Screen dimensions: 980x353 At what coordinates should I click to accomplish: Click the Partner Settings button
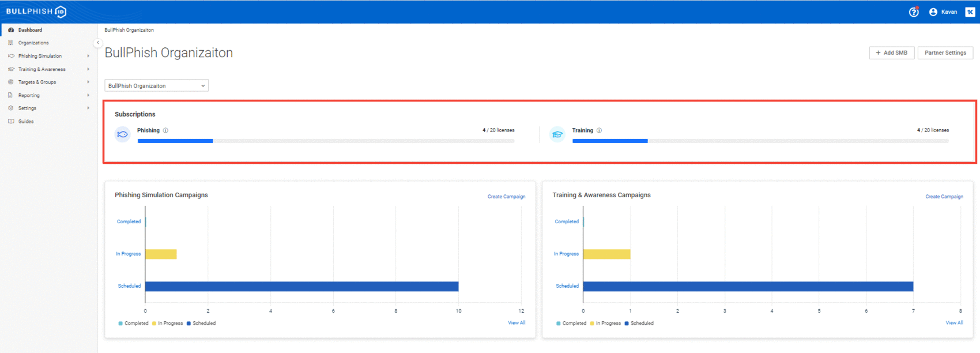[x=945, y=52]
